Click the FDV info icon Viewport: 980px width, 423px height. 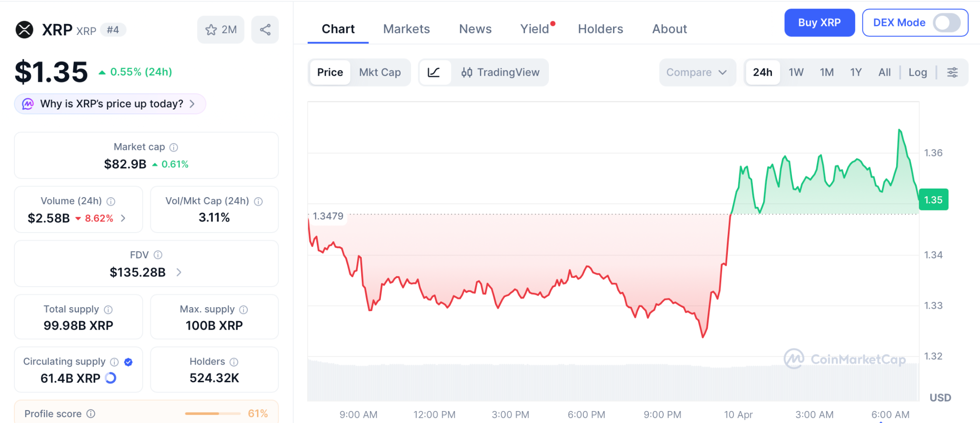(x=158, y=255)
